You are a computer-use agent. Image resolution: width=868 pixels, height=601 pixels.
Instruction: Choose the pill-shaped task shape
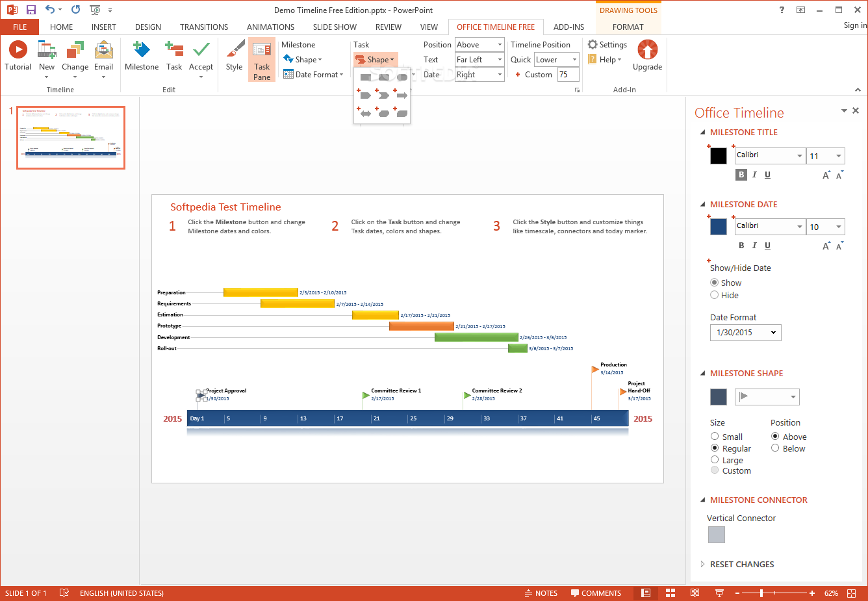pos(402,77)
